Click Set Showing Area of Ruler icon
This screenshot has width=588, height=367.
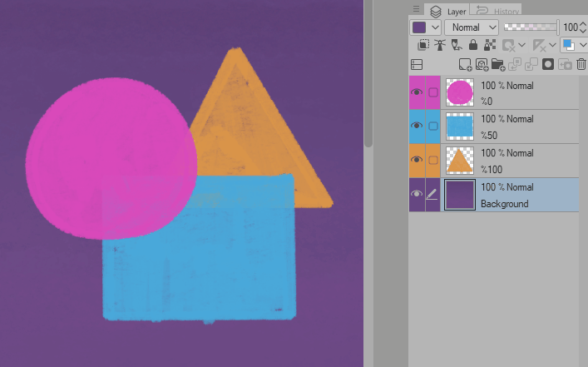coord(539,46)
